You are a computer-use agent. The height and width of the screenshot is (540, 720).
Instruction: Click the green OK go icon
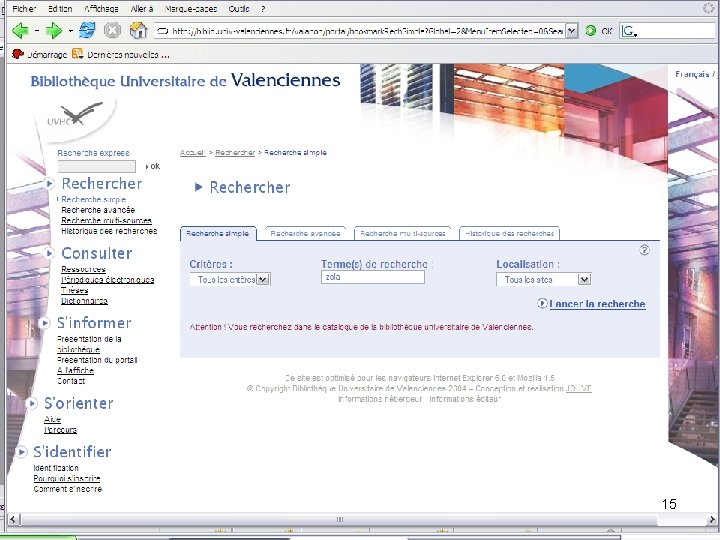tap(591, 31)
